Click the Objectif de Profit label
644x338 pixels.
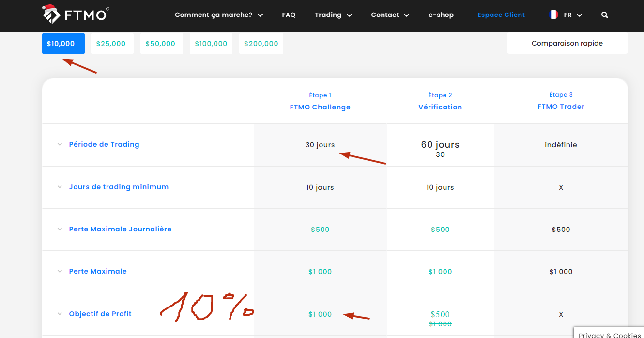click(x=100, y=314)
